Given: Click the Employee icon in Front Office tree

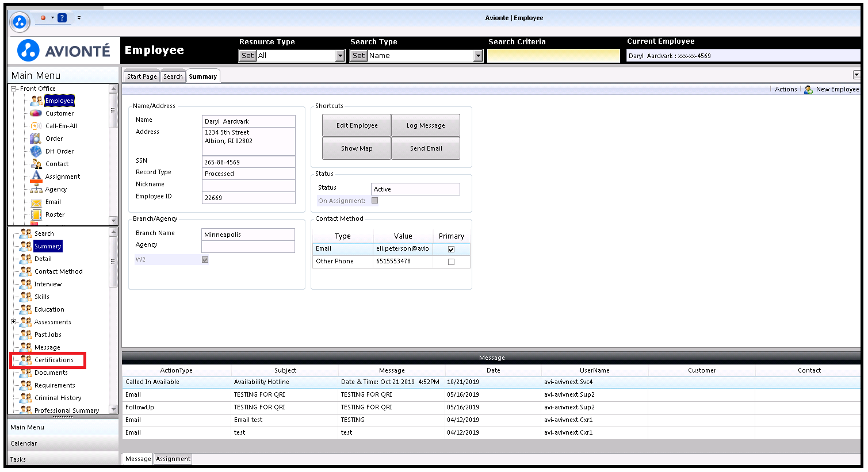Looking at the screenshot, I should point(36,101).
